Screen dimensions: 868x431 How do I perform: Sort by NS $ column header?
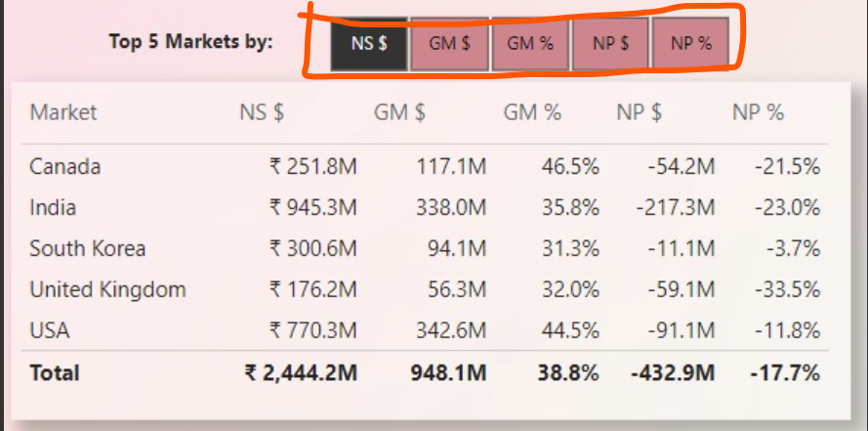tap(262, 112)
